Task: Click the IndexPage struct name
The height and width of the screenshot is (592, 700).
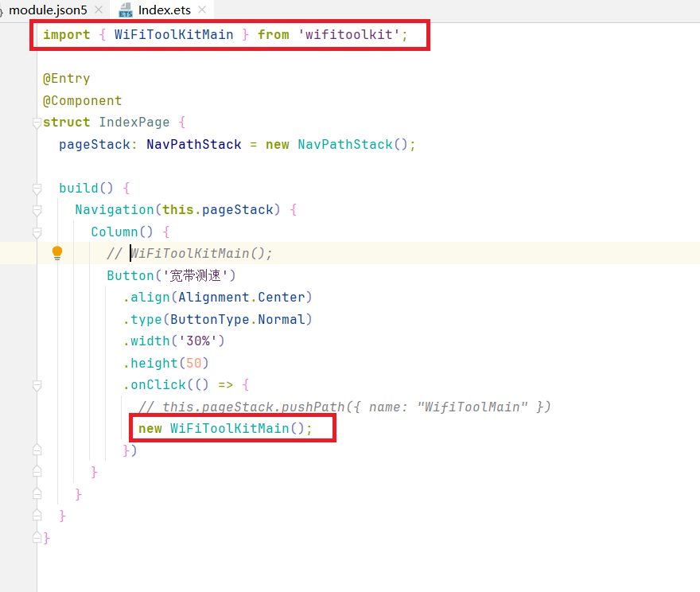Action: tap(134, 123)
